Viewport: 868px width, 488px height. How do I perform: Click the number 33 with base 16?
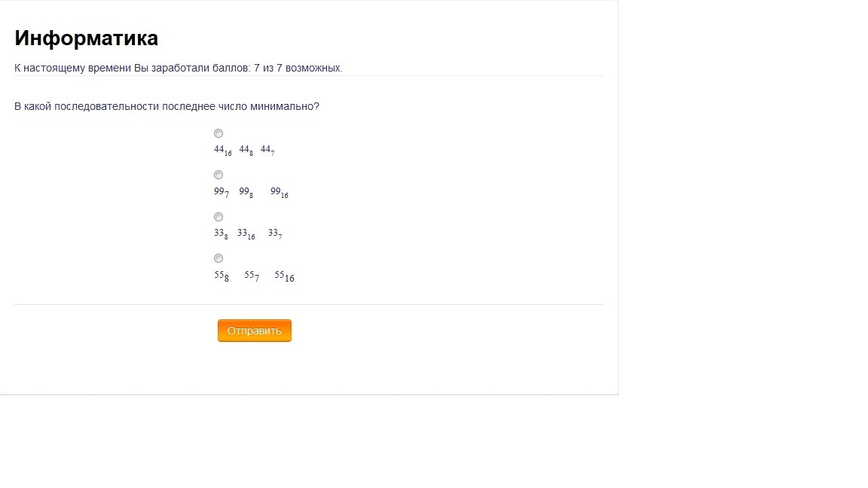point(246,234)
